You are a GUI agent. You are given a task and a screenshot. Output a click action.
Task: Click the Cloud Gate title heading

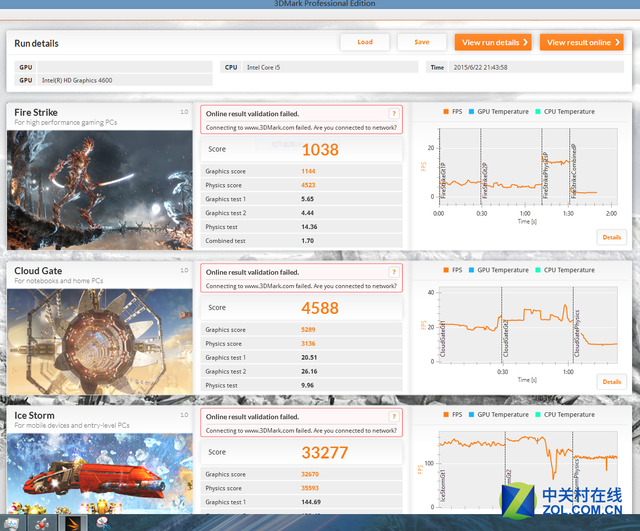(38, 271)
